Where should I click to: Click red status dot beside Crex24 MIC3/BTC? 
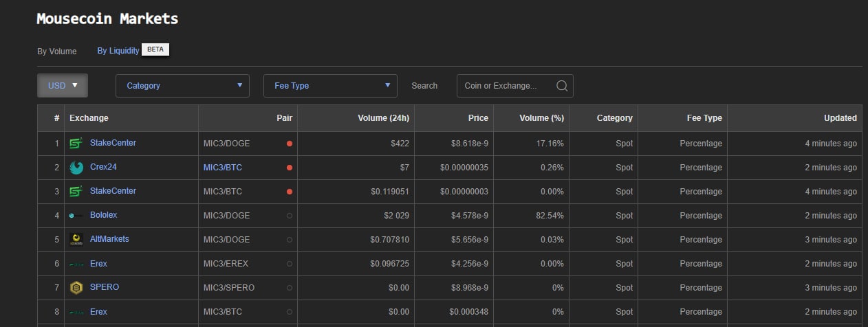click(x=290, y=168)
